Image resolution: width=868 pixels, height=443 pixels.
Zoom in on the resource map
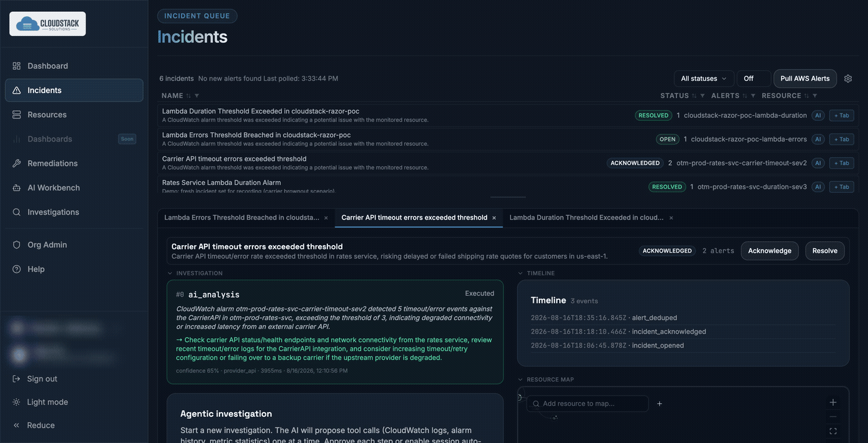(x=833, y=402)
